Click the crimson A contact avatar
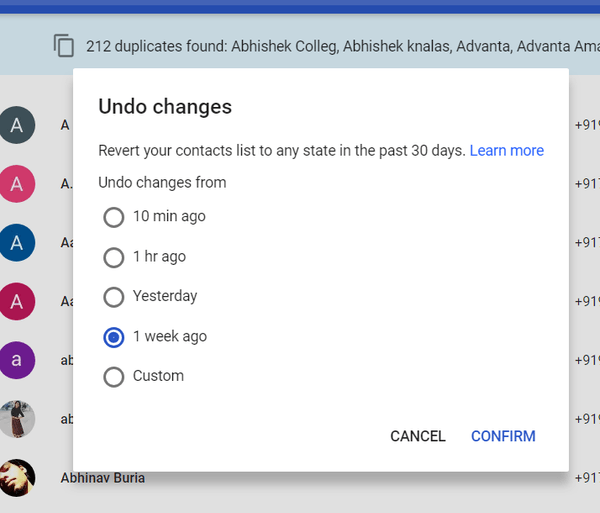The height and width of the screenshot is (513, 600). [x=17, y=301]
